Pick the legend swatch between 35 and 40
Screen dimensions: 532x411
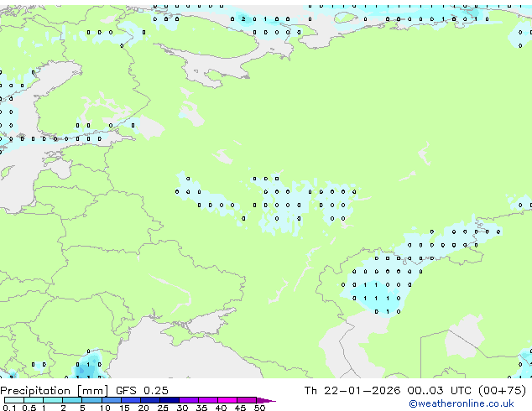208,400
